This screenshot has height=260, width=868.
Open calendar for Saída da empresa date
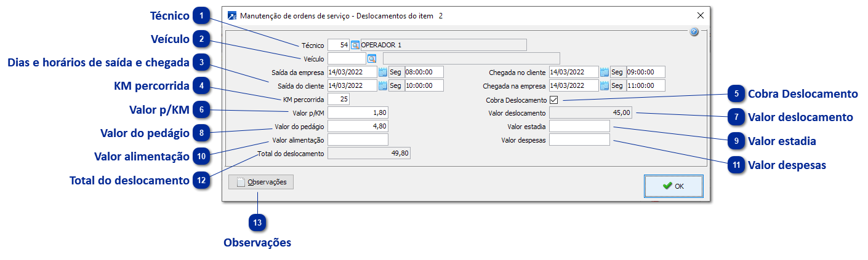pyautogui.click(x=383, y=72)
